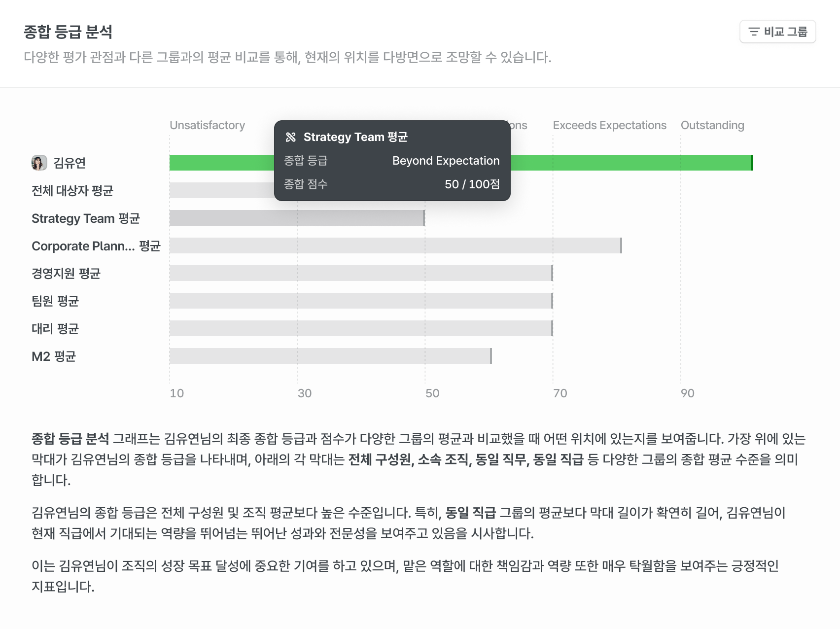The image size is (840, 629).
Task: Select the Strategy Team 평균 bar
Action: click(x=296, y=218)
